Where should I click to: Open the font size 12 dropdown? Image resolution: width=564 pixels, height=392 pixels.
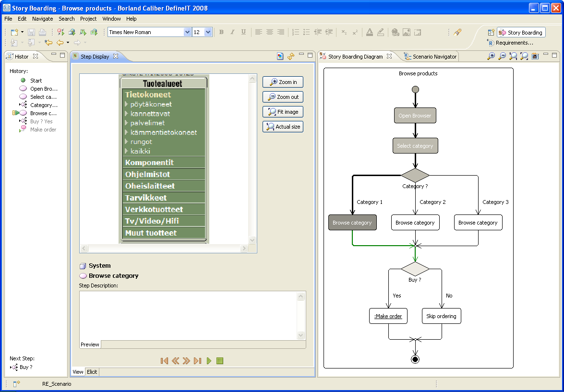point(208,32)
